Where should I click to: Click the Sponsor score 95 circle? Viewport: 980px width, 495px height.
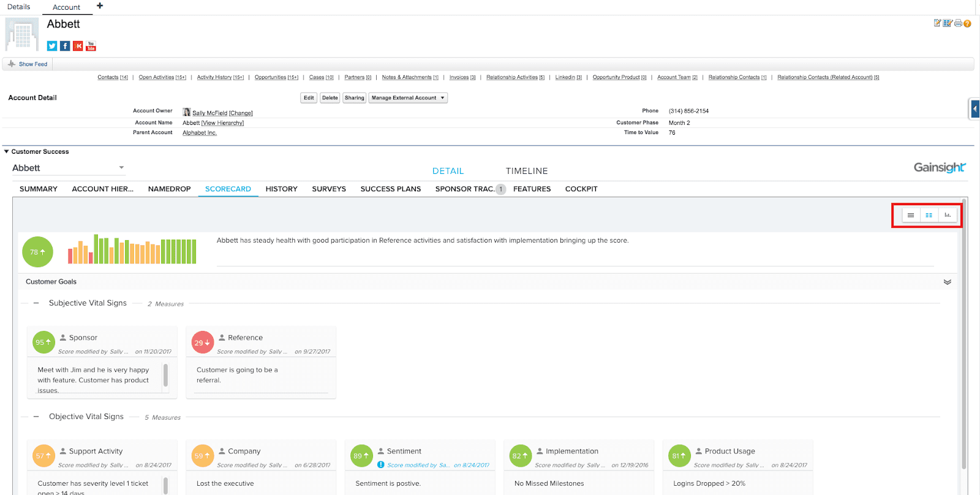point(43,342)
